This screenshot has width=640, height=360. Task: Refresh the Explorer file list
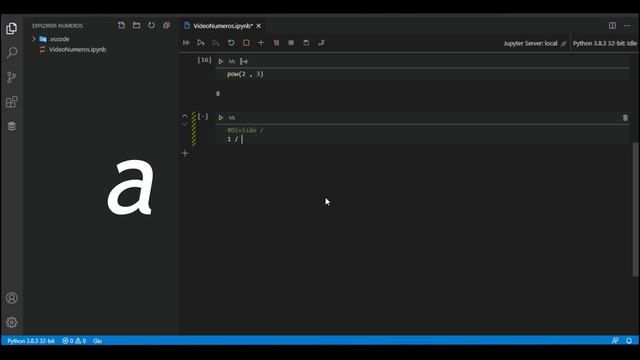click(151, 25)
